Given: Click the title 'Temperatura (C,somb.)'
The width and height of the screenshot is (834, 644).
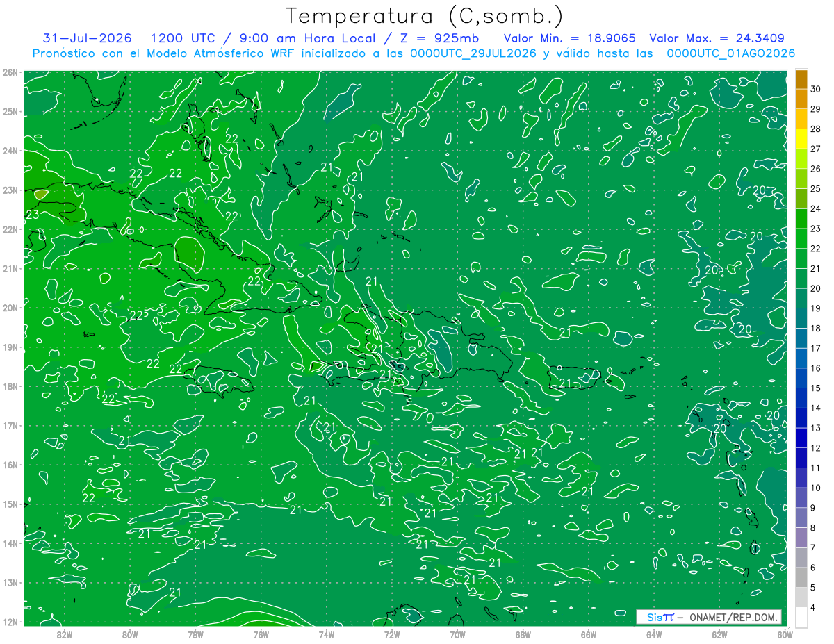Looking at the screenshot, I should [425, 17].
